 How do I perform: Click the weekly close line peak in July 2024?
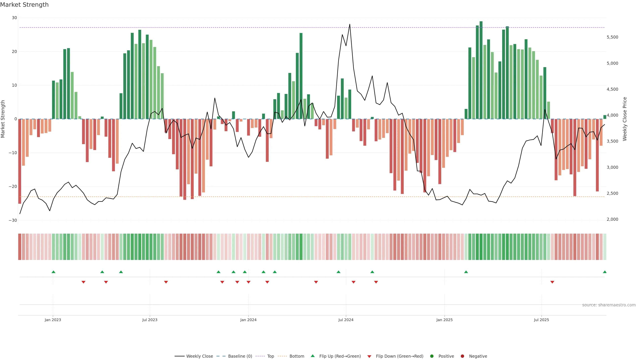click(350, 24)
